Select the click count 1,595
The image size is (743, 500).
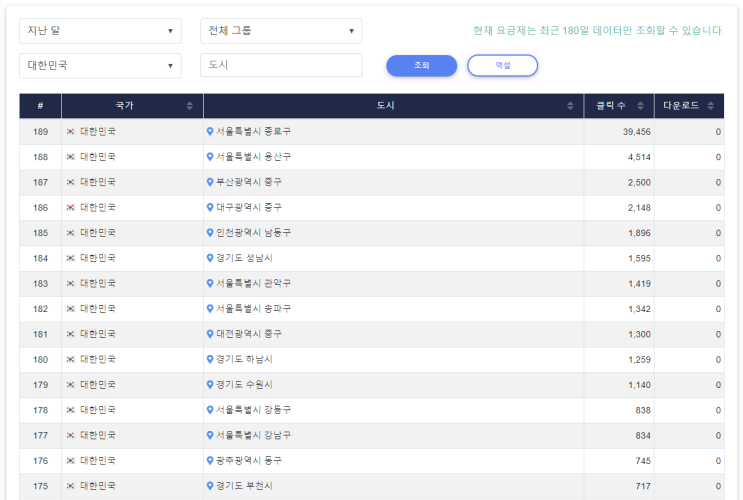click(x=639, y=259)
